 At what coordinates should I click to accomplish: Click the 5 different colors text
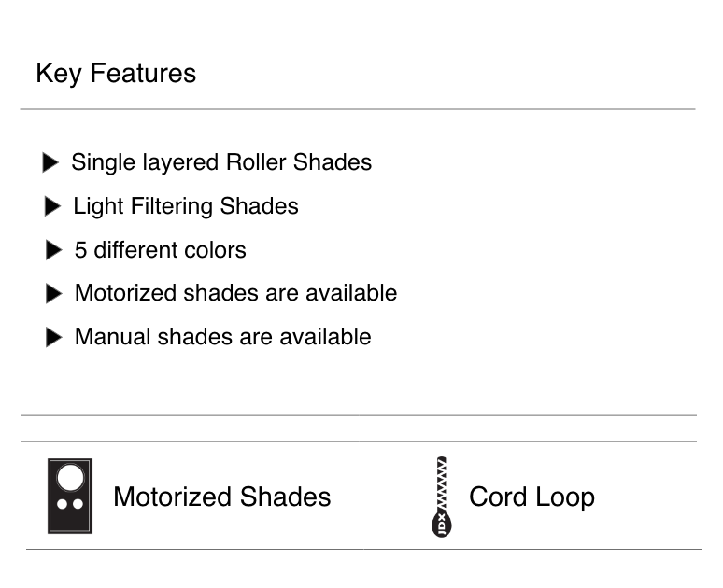coord(161,250)
